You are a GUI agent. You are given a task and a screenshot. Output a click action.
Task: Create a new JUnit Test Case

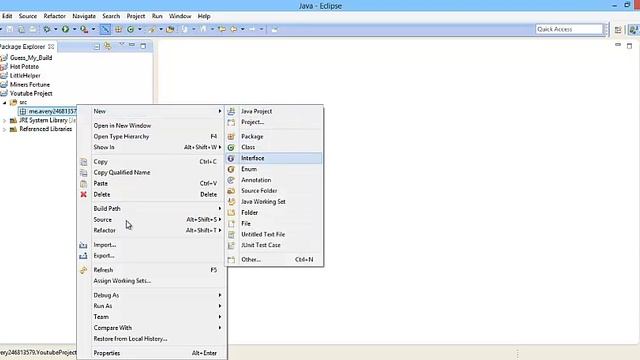click(274, 245)
